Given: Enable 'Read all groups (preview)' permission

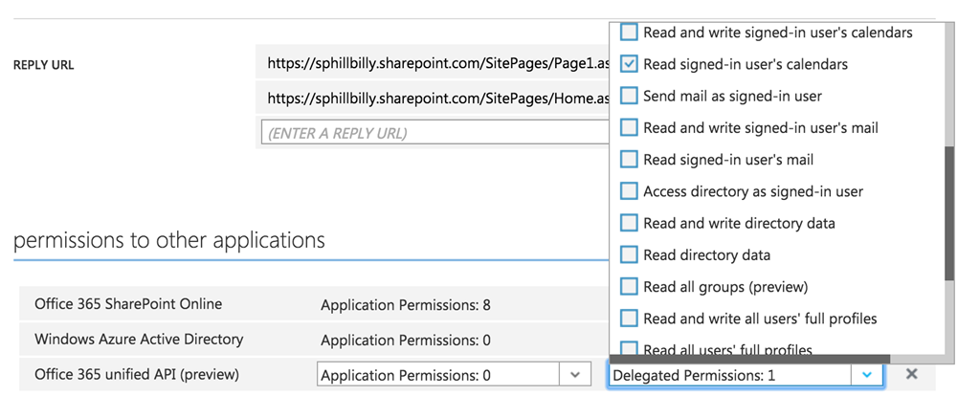Looking at the screenshot, I should pyautogui.click(x=629, y=287).
